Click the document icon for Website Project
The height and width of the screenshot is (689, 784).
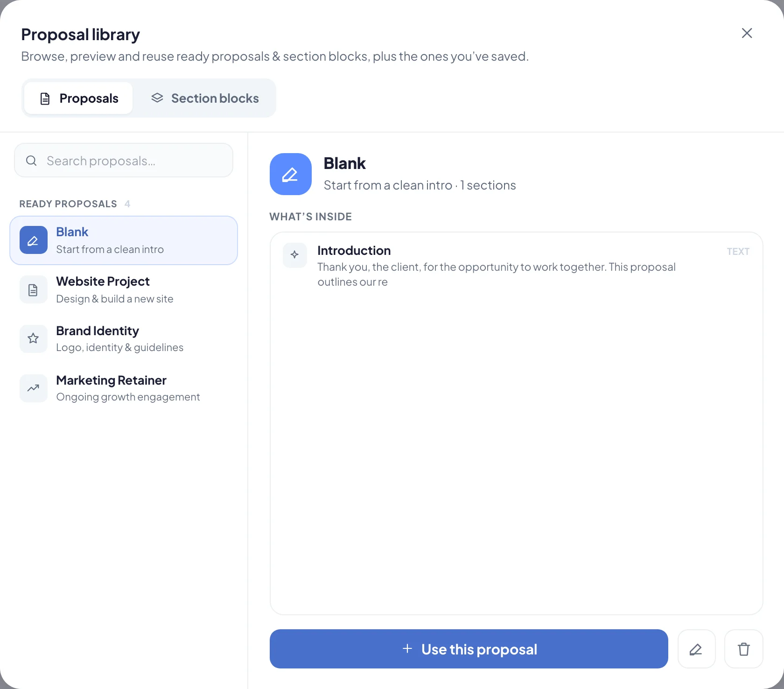click(33, 289)
